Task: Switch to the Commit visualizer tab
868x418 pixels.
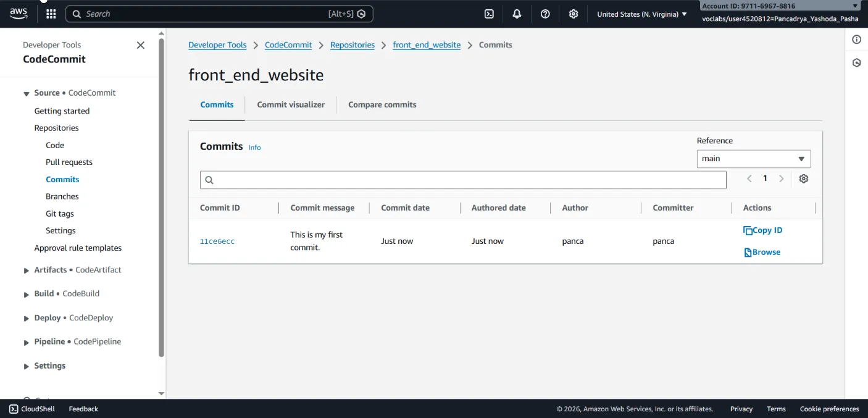Action: [x=291, y=104]
